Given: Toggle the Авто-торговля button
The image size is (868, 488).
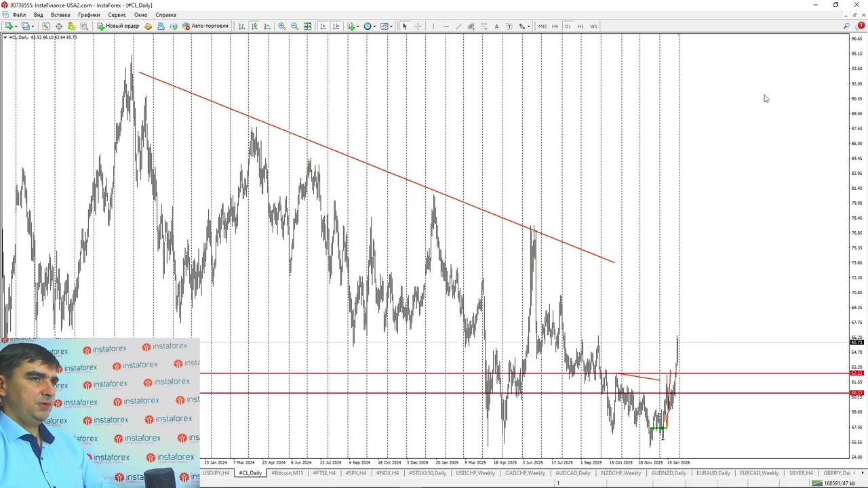Looking at the screenshot, I should (x=205, y=26).
